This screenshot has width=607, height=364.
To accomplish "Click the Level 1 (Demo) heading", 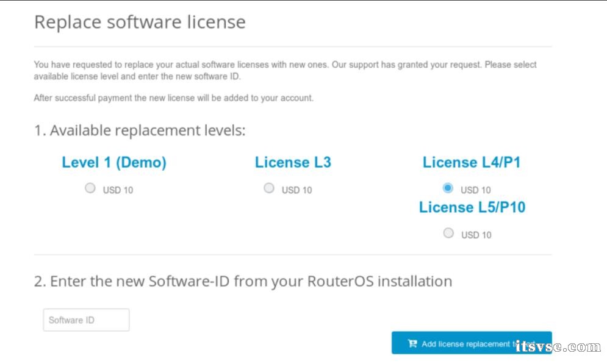I will (x=114, y=163).
